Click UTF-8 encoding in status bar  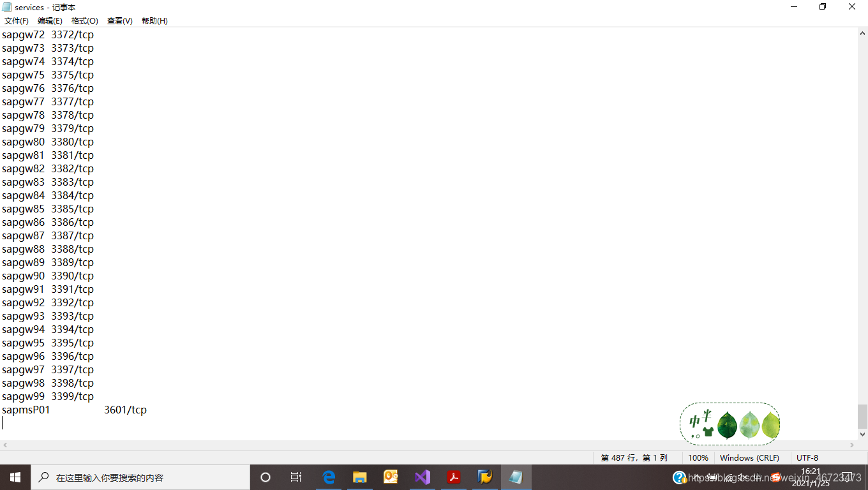click(x=807, y=457)
